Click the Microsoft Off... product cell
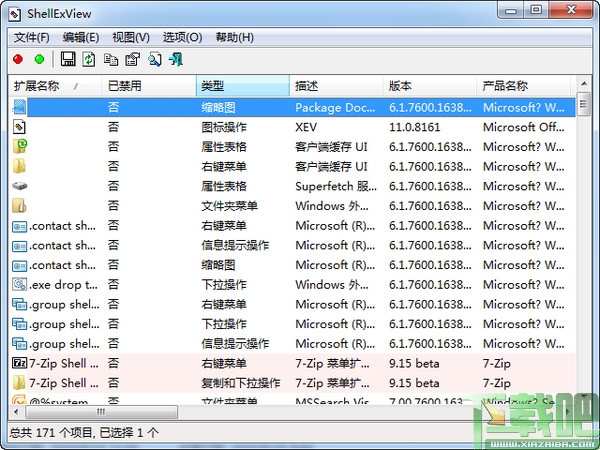 pos(523,127)
